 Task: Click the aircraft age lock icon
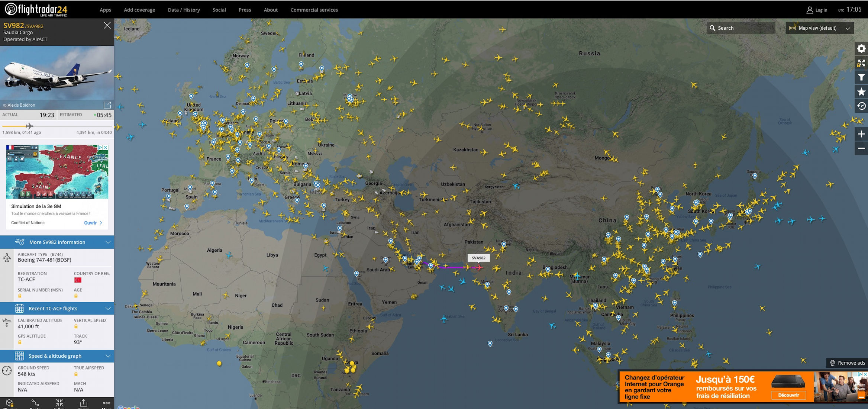pyautogui.click(x=76, y=296)
